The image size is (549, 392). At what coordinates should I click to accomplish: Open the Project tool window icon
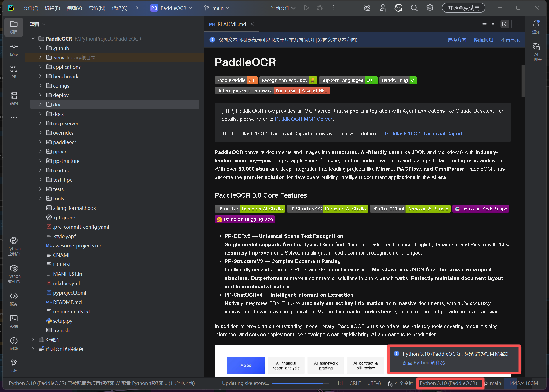coord(14,27)
